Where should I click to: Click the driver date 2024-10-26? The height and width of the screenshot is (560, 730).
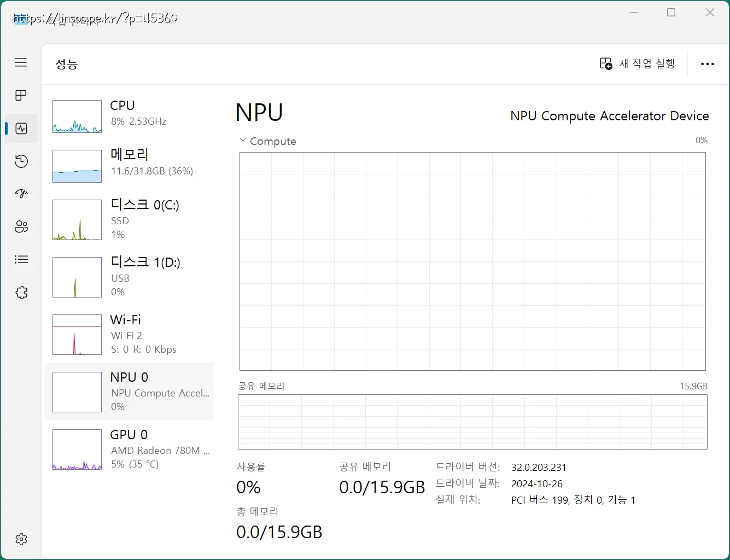(x=537, y=484)
